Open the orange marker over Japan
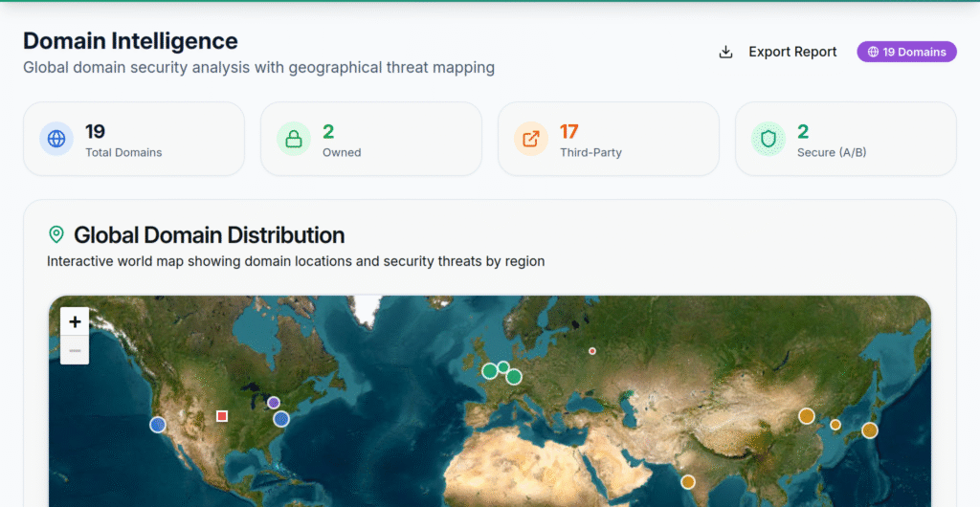This screenshot has height=507, width=980. tap(869, 430)
